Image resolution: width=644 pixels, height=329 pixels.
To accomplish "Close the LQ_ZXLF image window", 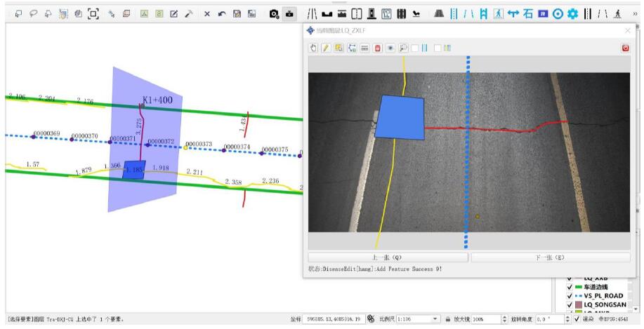I will [628, 31].
